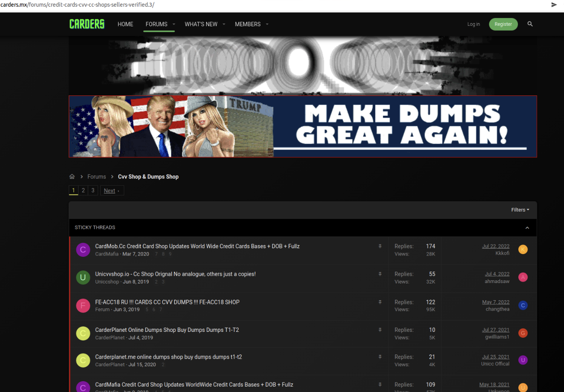Jump to page 9 of CardMob.Cc thread

[170, 254]
